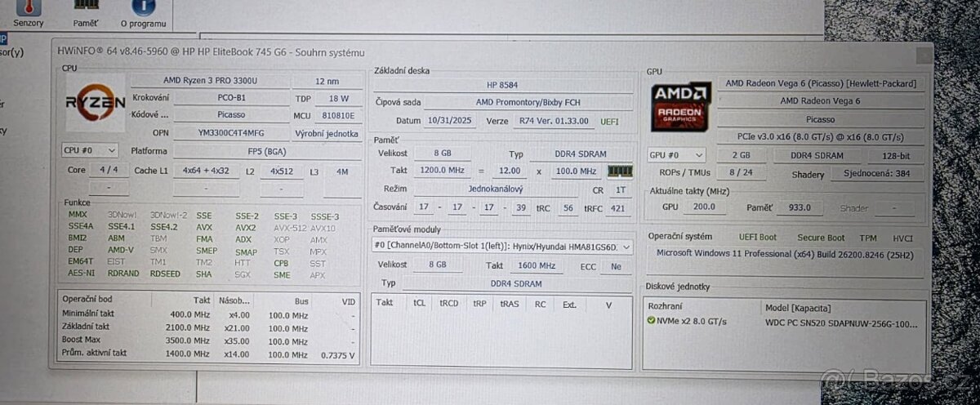Screen dimensions: 980x405
Task: Open the GPU #0 selector dropdown
Action: pos(676,154)
